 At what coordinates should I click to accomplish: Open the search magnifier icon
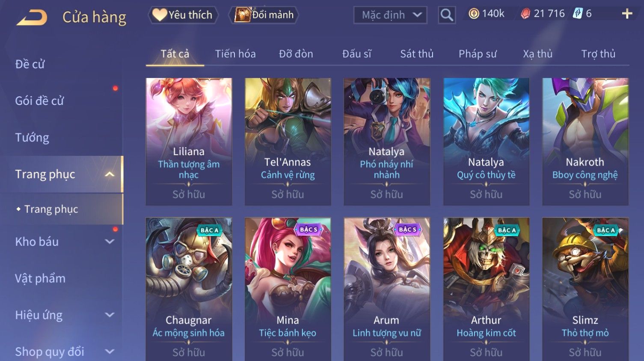click(x=447, y=15)
